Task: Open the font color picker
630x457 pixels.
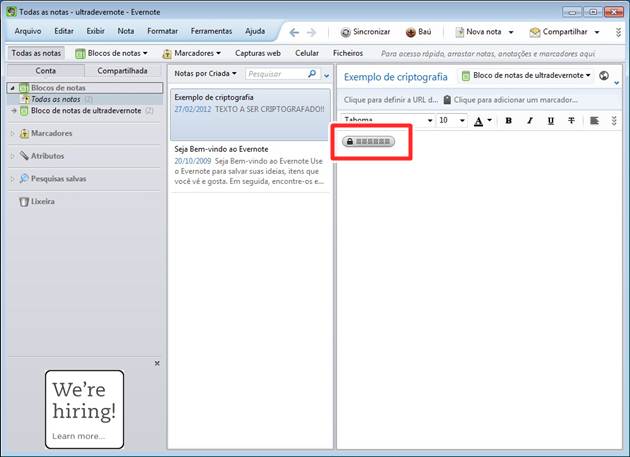Action: (482, 121)
